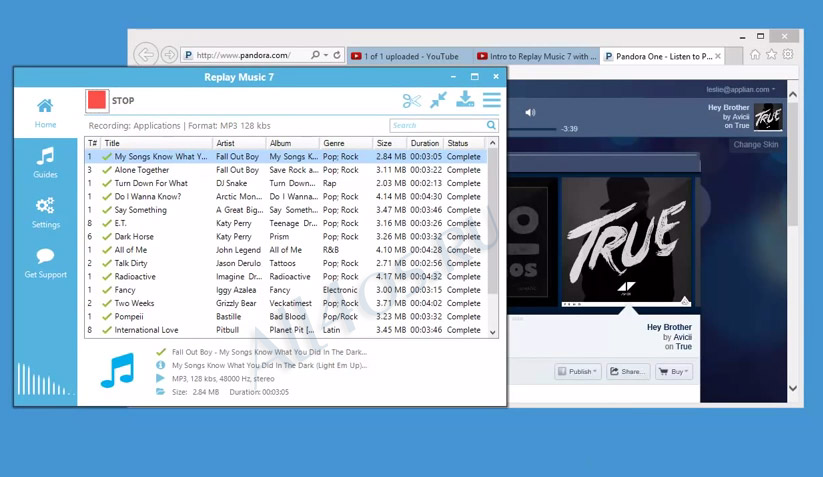
Task: Click the Pandora volume slider bar
Action: tap(531, 129)
